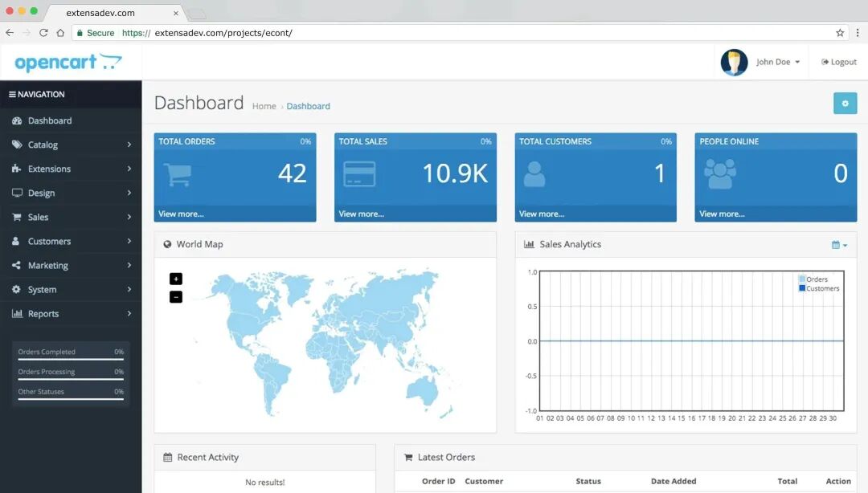Select the extensadev.com browser tab
This screenshot has width=868, height=493.
point(113,13)
